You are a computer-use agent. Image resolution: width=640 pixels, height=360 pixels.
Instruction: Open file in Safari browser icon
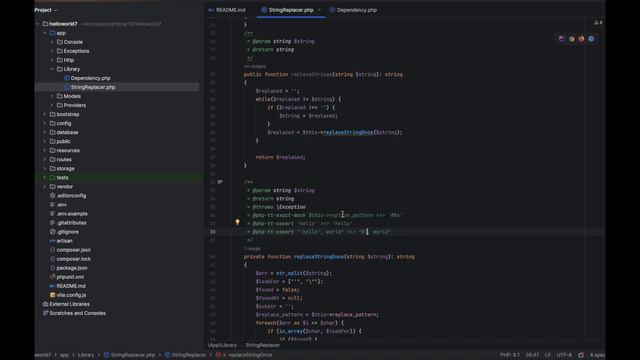(x=591, y=39)
